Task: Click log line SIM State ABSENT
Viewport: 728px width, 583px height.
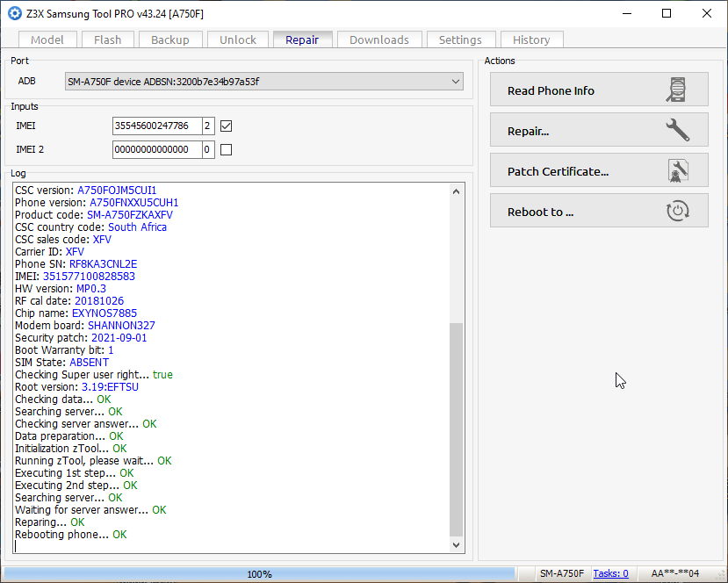Action: (61, 363)
